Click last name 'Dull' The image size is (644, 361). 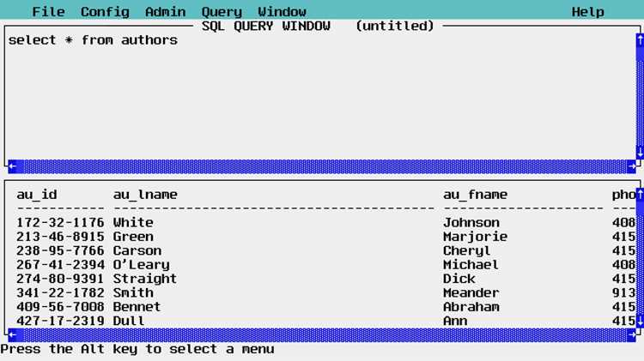pos(129,321)
